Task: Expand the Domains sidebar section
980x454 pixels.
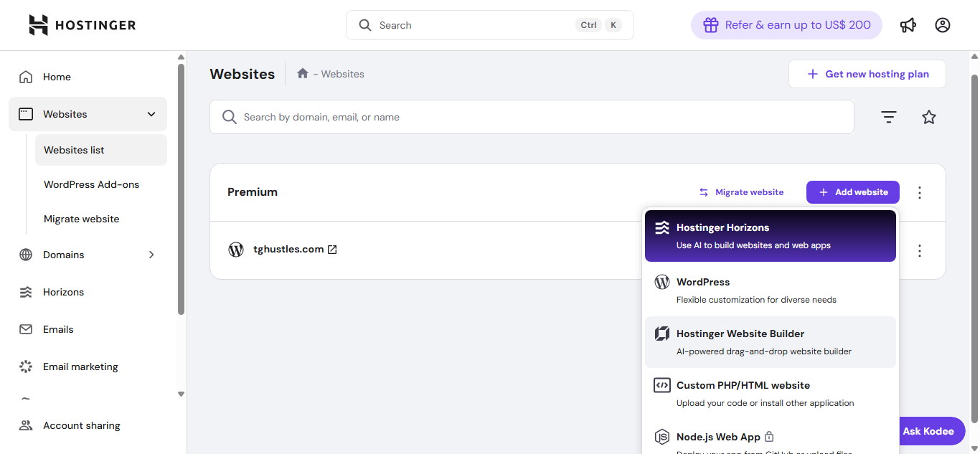Action: pos(151,254)
